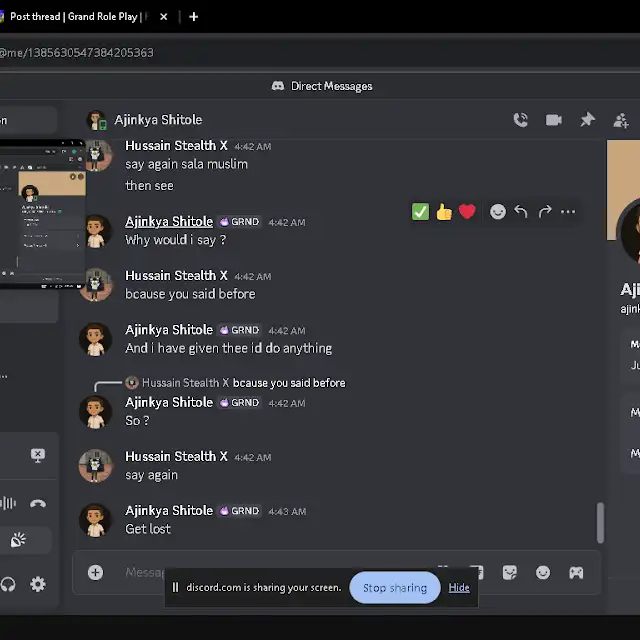640x640 pixels.
Task: Forward the hovered message
Action: [x=545, y=212]
